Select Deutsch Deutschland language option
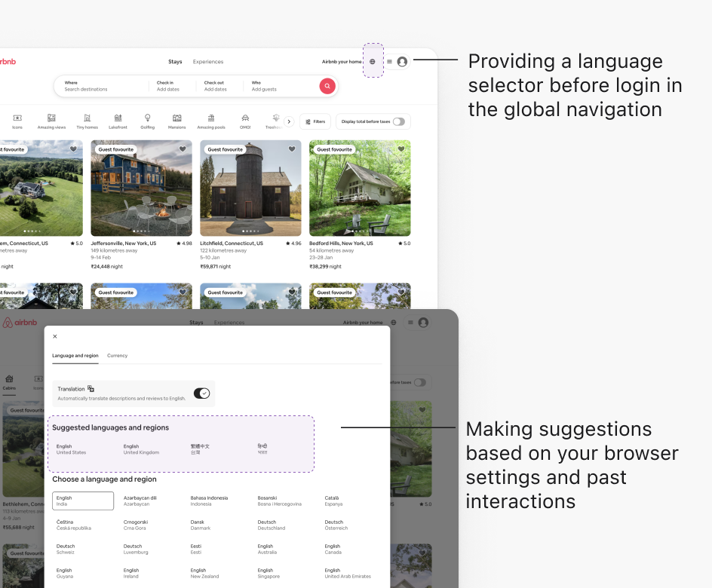712x588 pixels. 271,525
